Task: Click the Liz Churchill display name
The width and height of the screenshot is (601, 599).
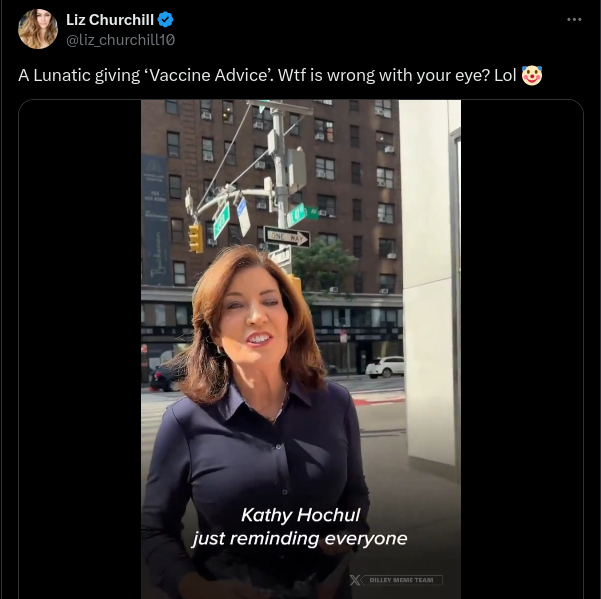Action: tap(110, 20)
